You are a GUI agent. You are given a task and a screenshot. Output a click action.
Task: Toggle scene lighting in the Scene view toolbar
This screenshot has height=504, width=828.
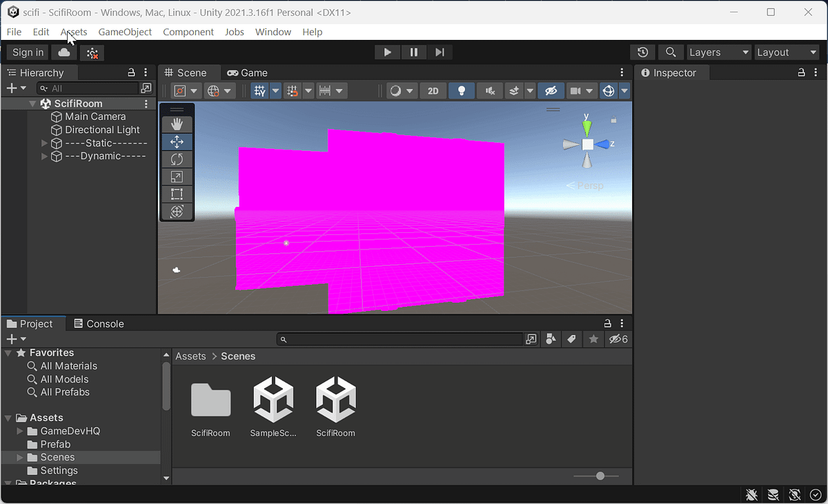[461, 90]
